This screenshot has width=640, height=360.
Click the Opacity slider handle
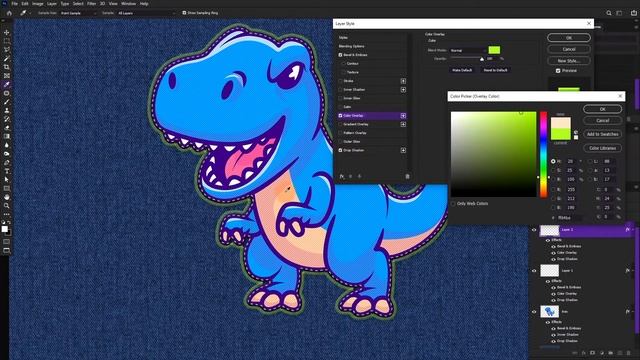(x=482, y=59)
